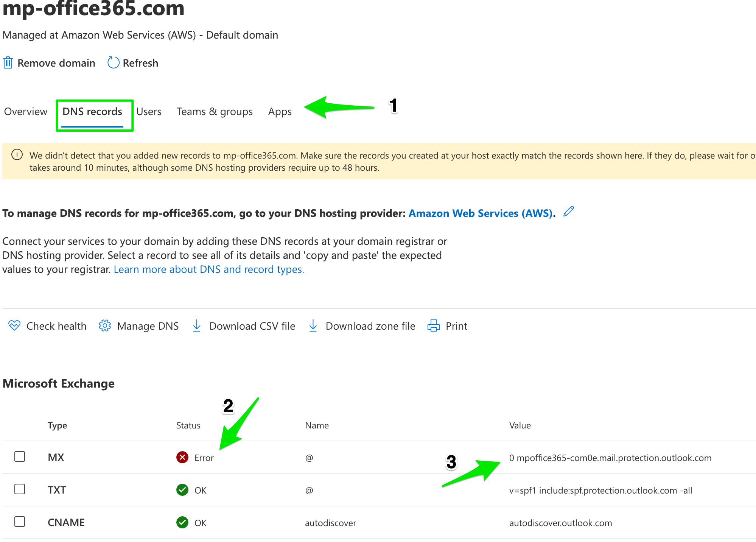
Task: Select the CNAME record checkbox
Action: [x=20, y=522]
